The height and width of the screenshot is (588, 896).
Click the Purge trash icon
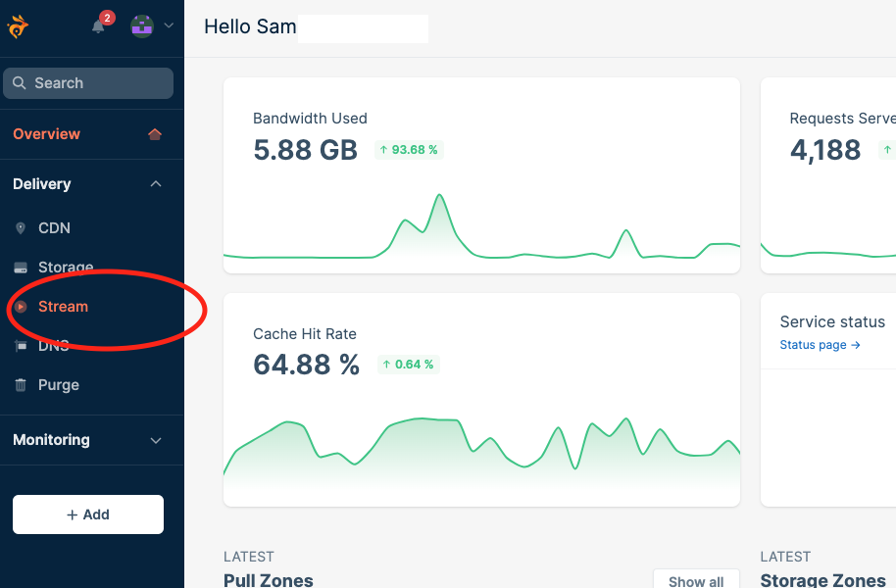point(21,385)
